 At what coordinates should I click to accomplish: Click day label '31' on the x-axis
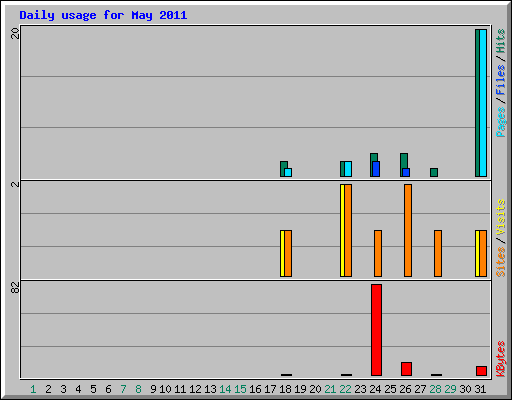pos(480,389)
